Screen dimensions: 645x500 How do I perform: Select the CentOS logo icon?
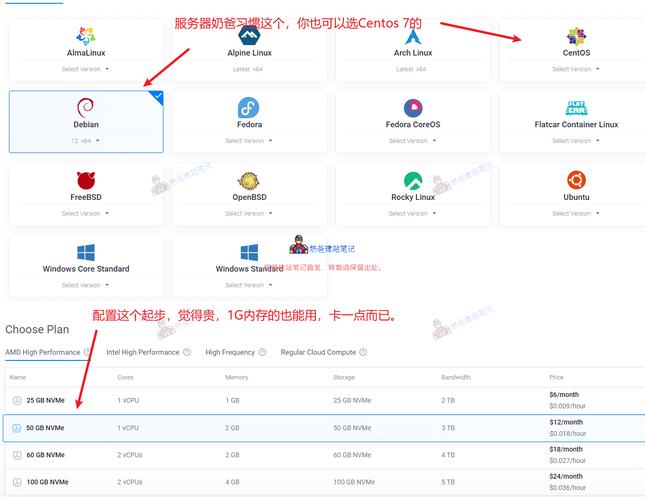point(576,36)
